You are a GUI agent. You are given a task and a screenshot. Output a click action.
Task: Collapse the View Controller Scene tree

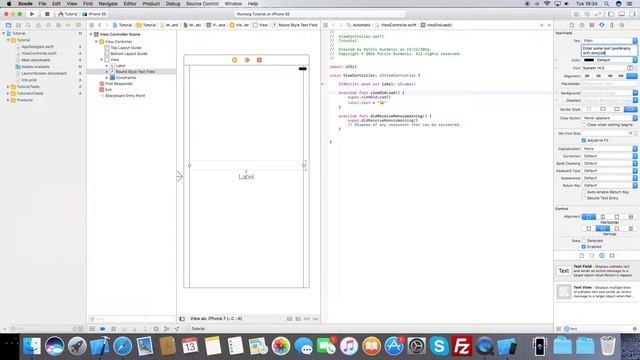pyautogui.click(x=91, y=35)
